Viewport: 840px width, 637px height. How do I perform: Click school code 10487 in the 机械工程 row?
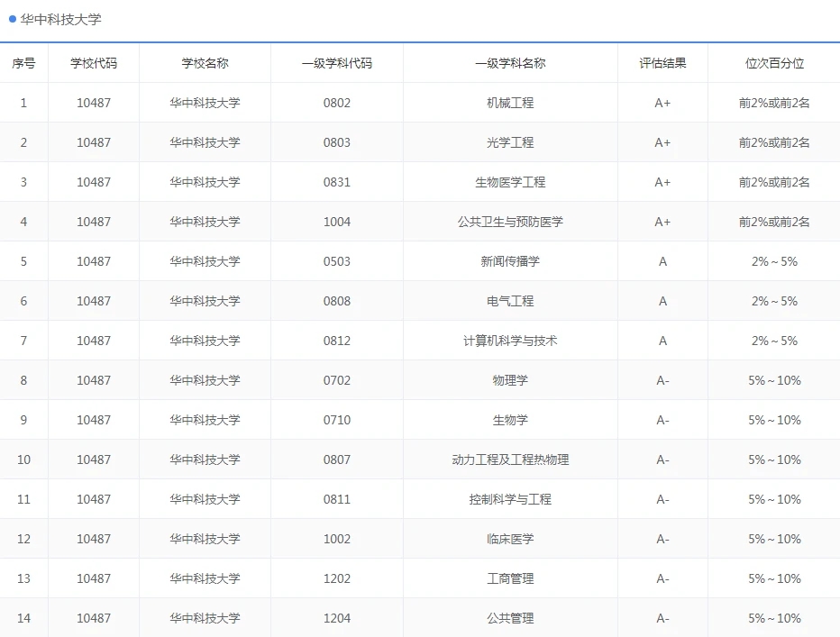pos(94,103)
